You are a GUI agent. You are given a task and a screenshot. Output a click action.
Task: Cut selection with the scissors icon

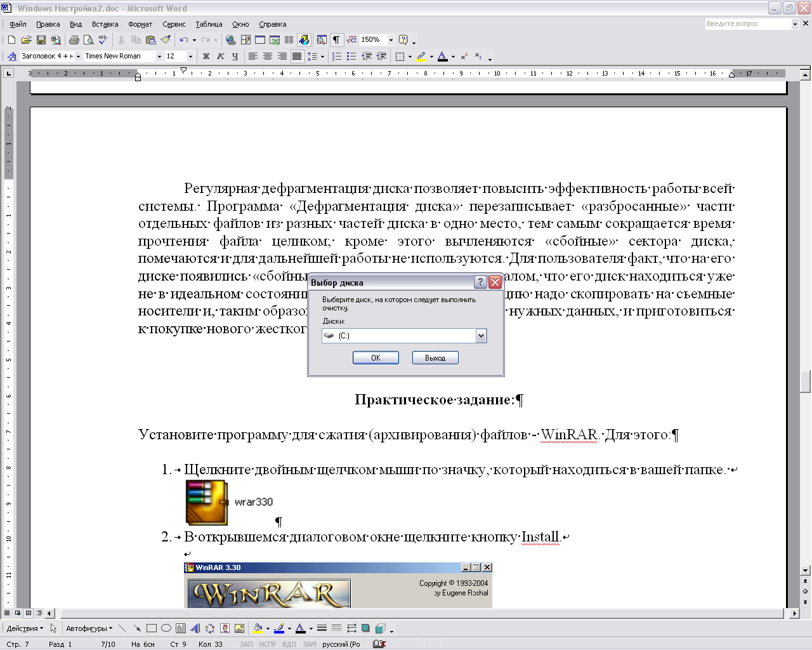point(121,40)
